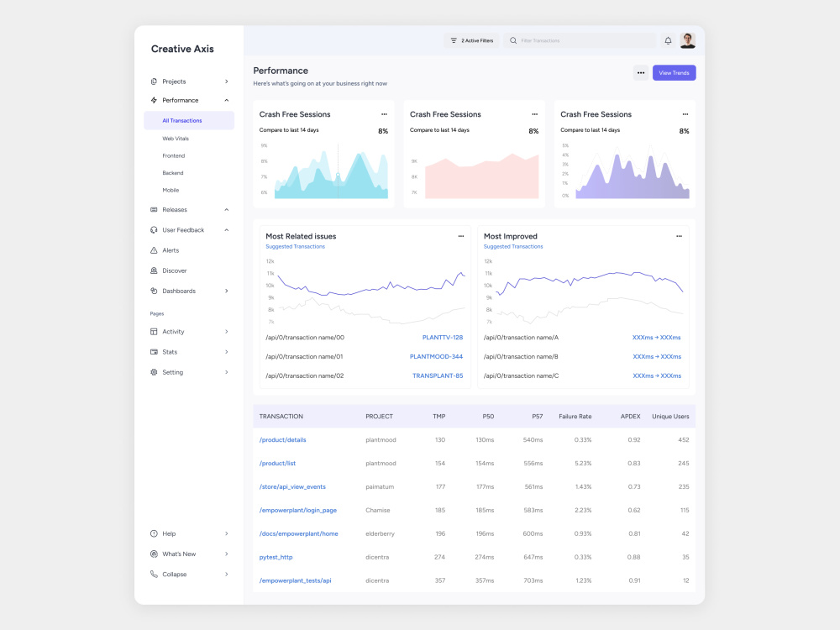Click the Activity icon under Pages
This screenshot has width=840, height=630.
(154, 331)
